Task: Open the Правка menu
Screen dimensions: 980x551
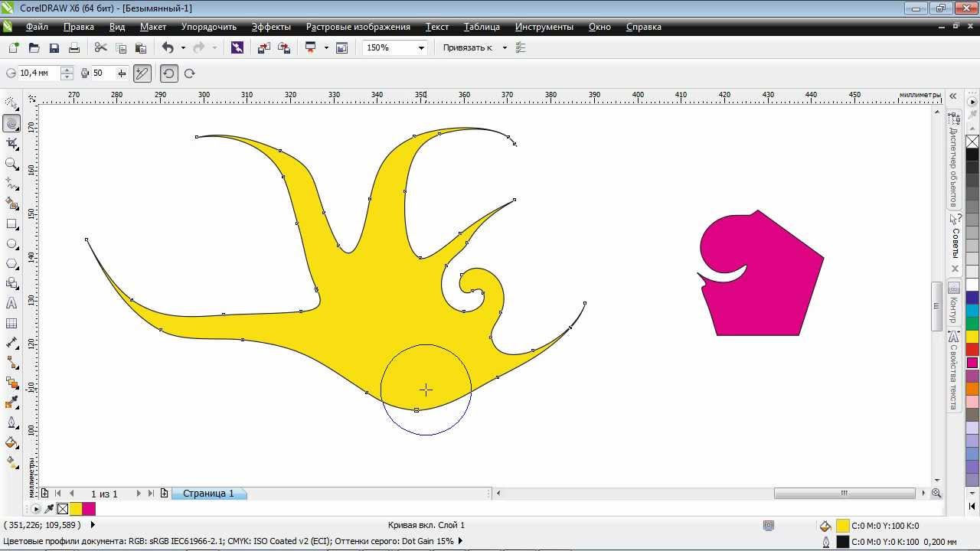Action: 79,27
